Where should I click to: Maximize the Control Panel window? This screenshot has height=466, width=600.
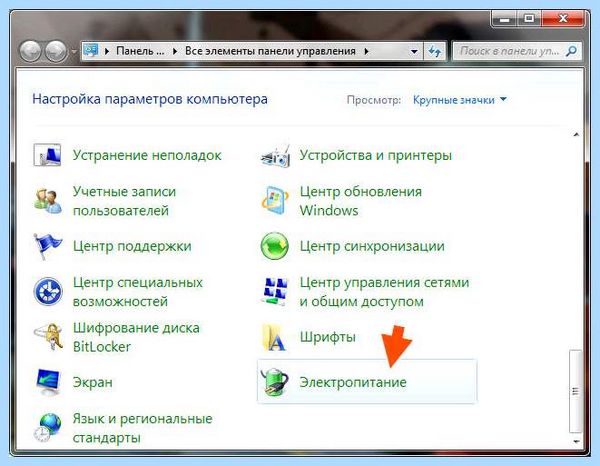(x=529, y=18)
